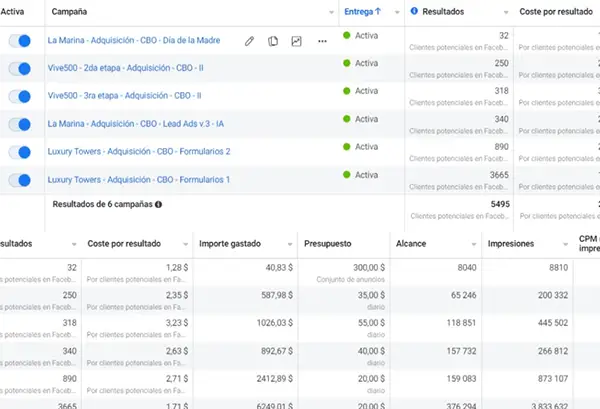The height and width of the screenshot is (409, 600).
Task: Click green Activa status dot for Luxury Towers Formularios 1
Action: click(x=347, y=175)
